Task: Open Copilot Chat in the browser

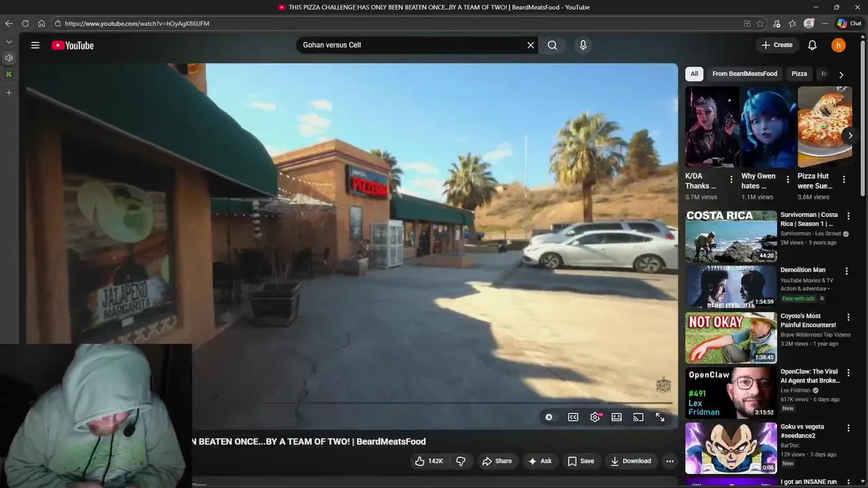Action: [x=849, y=23]
